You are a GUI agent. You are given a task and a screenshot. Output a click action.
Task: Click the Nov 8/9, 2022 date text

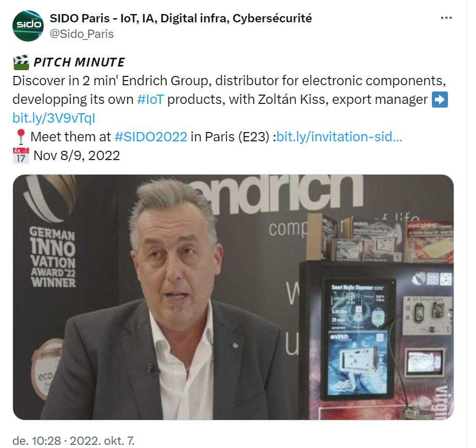coord(76,155)
